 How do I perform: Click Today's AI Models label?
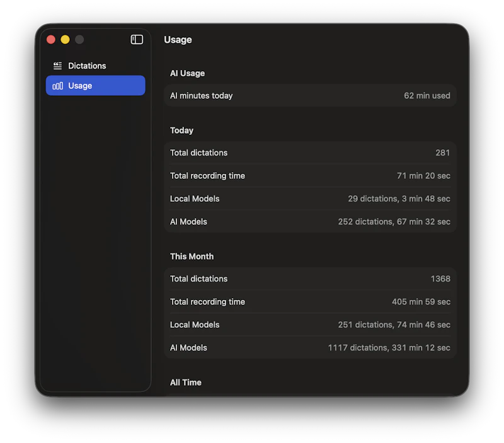point(188,222)
